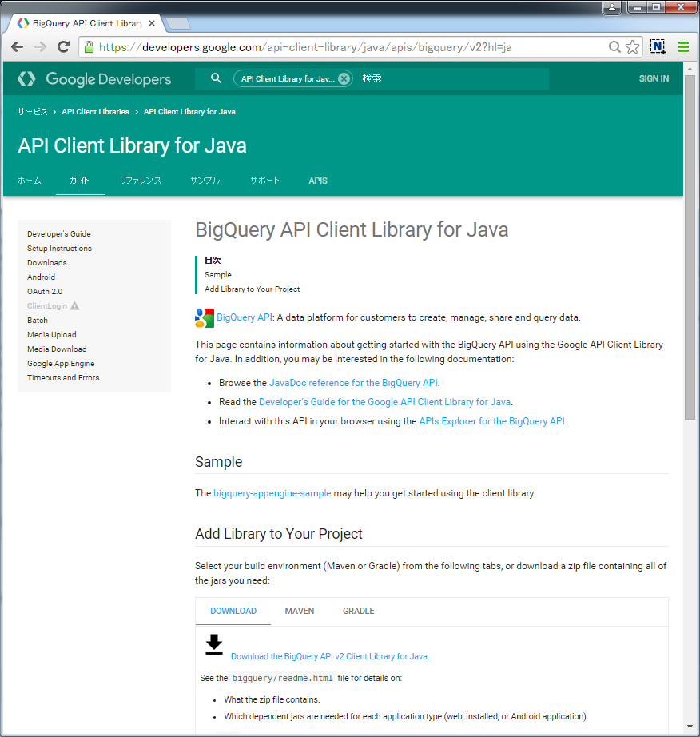Switch to the GRADLE tab
Screen dimensions: 700x737
(x=358, y=611)
